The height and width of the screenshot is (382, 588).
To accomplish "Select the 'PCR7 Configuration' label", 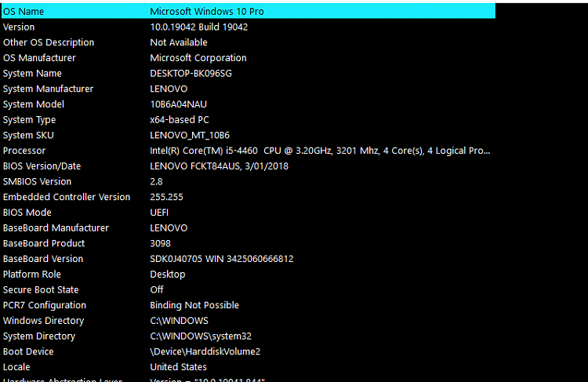I will [x=44, y=305].
